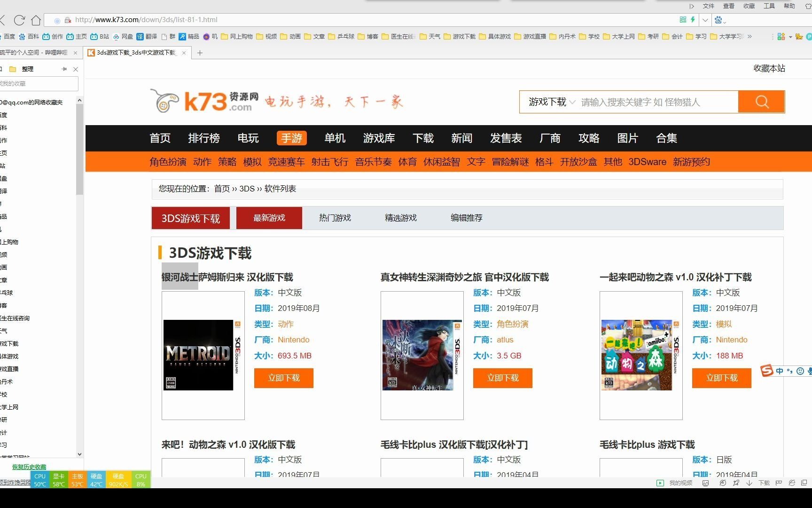The image size is (812, 508).
Task: Filter by 角色扮演 genre
Action: pos(168,162)
